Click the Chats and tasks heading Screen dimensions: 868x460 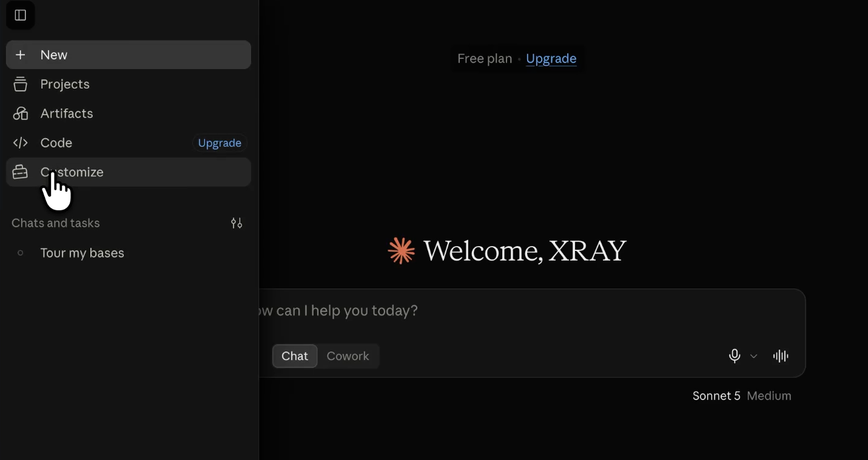pyautogui.click(x=56, y=223)
